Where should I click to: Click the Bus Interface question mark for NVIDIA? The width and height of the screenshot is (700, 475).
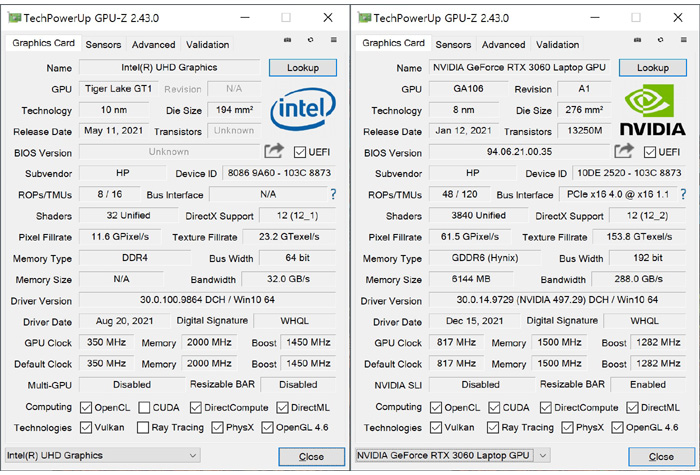[x=683, y=195]
